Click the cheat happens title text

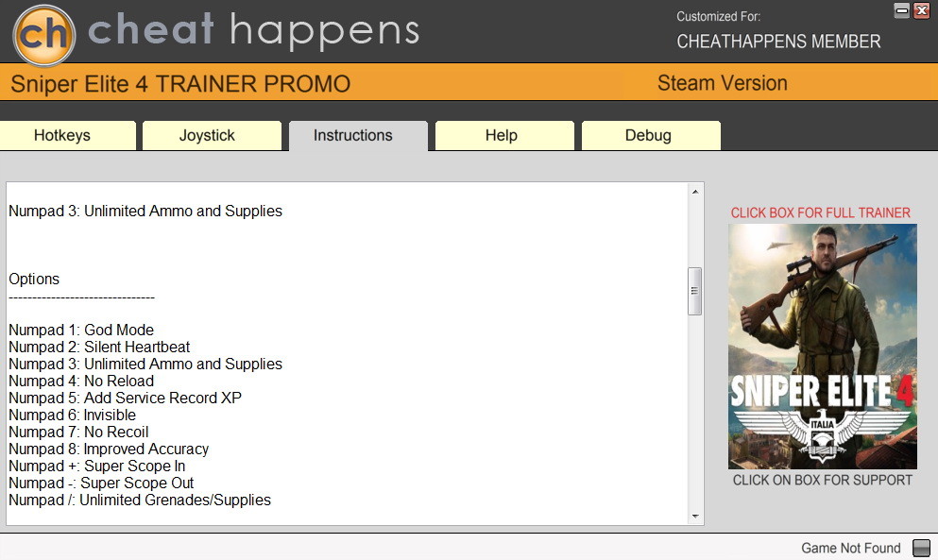click(x=254, y=30)
